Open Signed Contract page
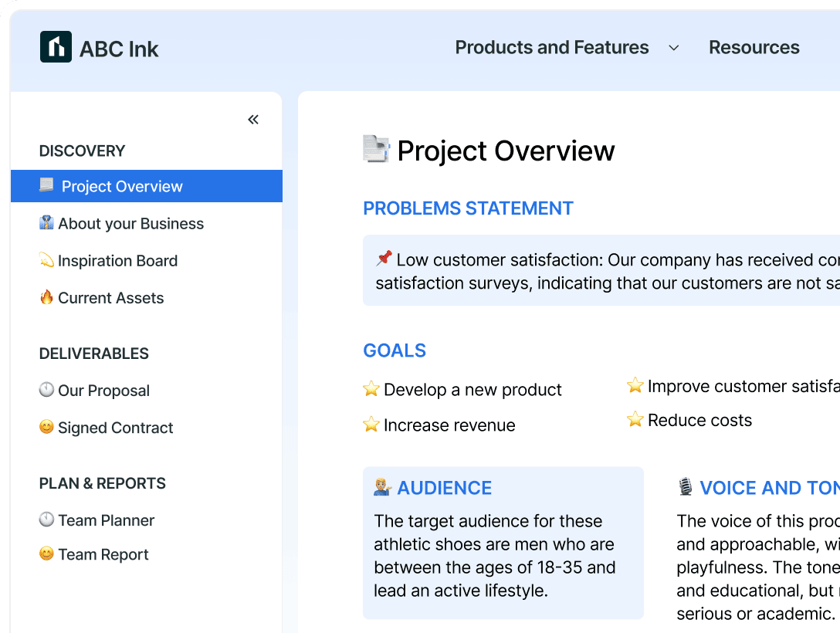 [115, 428]
